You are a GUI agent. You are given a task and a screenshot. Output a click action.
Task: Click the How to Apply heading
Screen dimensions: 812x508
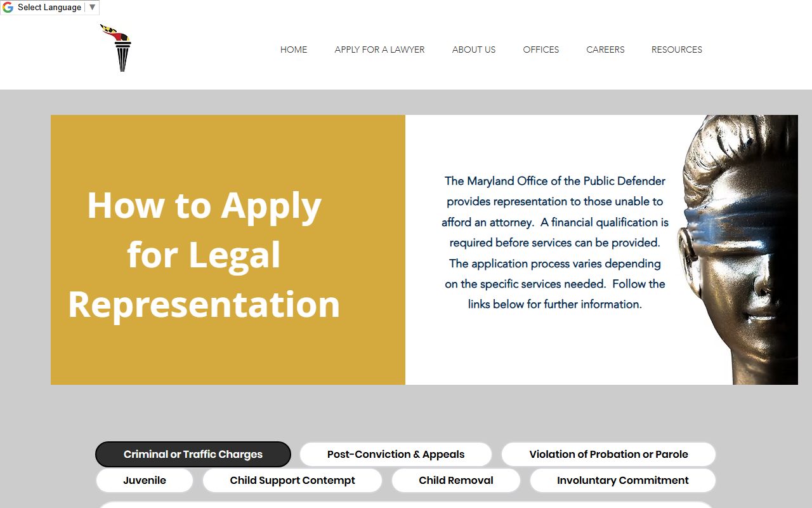pyautogui.click(x=204, y=255)
